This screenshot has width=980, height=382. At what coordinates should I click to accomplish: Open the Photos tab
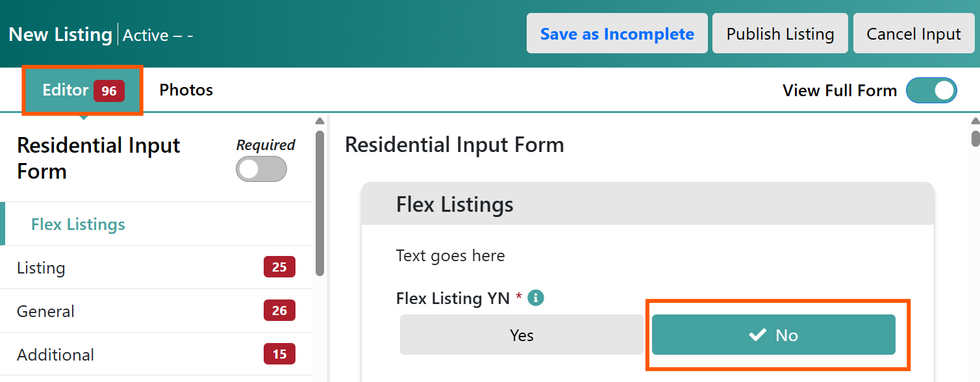pos(186,90)
